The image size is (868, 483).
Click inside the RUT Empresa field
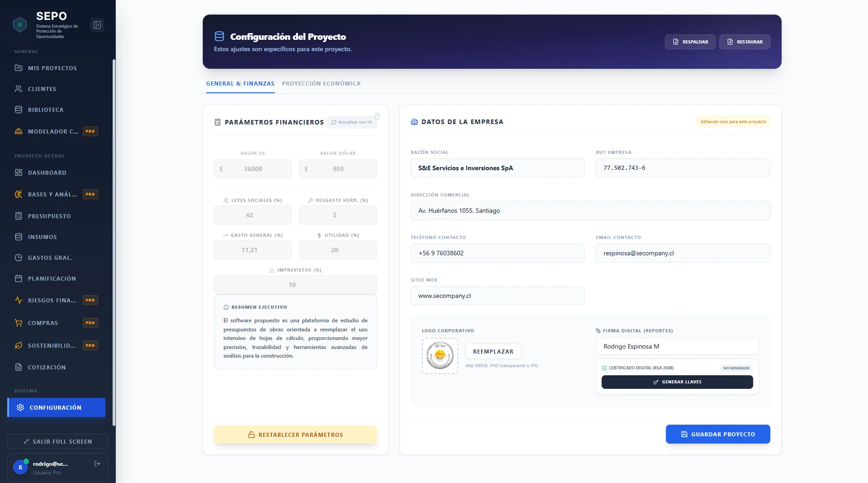coord(683,168)
